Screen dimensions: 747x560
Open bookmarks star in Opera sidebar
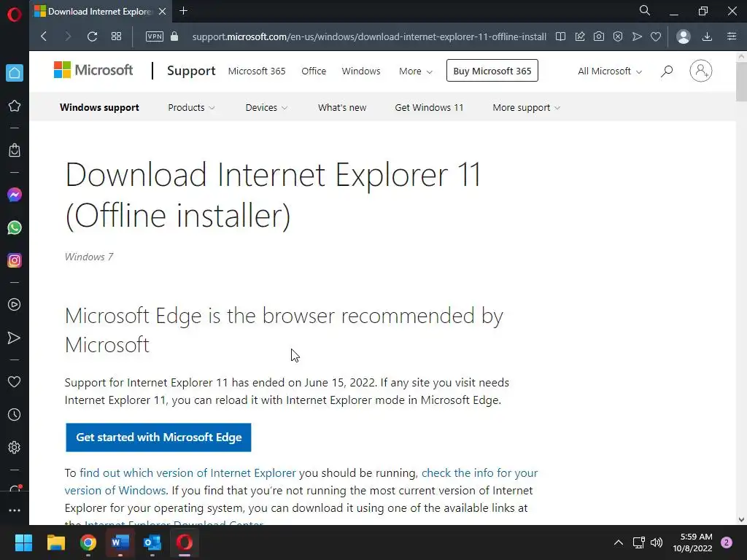[15, 106]
